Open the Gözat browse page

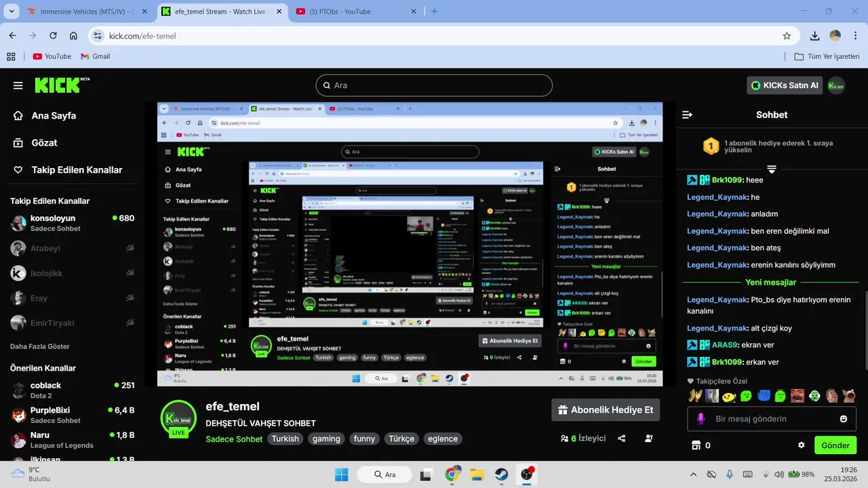(35, 143)
